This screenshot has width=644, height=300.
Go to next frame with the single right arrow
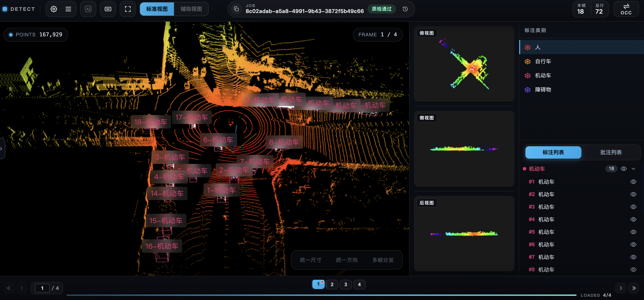620,288
